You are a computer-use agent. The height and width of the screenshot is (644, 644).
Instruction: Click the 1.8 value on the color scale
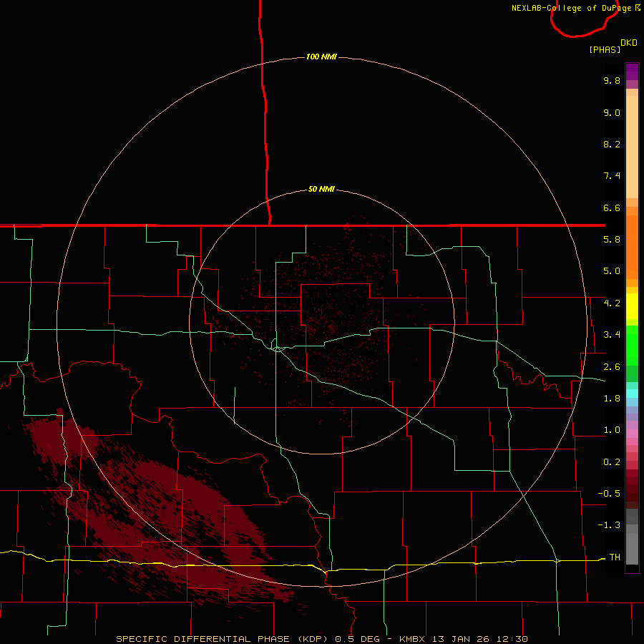click(x=612, y=399)
